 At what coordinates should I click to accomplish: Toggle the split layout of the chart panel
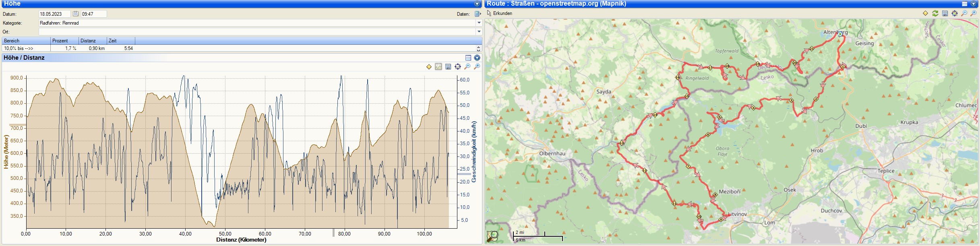click(468, 58)
